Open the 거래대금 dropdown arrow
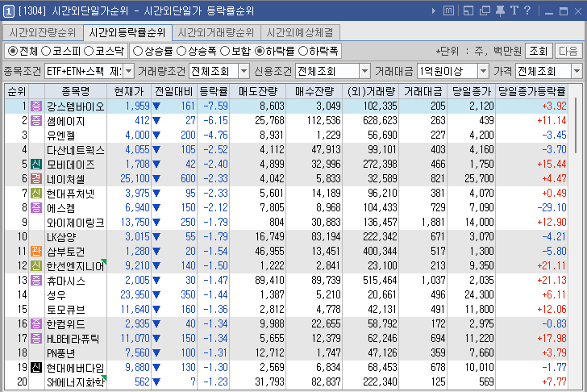The width and height of the screenshot is (587, 392). (483, 71)
